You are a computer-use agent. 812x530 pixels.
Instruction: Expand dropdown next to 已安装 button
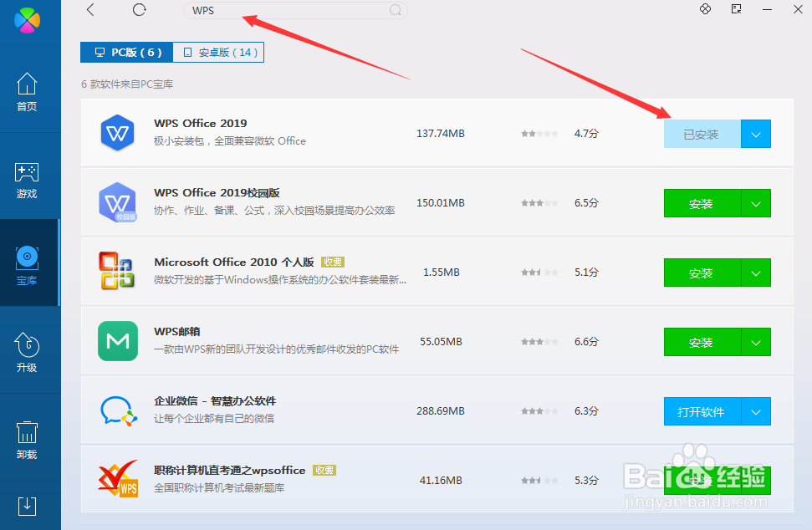(756, 134)
